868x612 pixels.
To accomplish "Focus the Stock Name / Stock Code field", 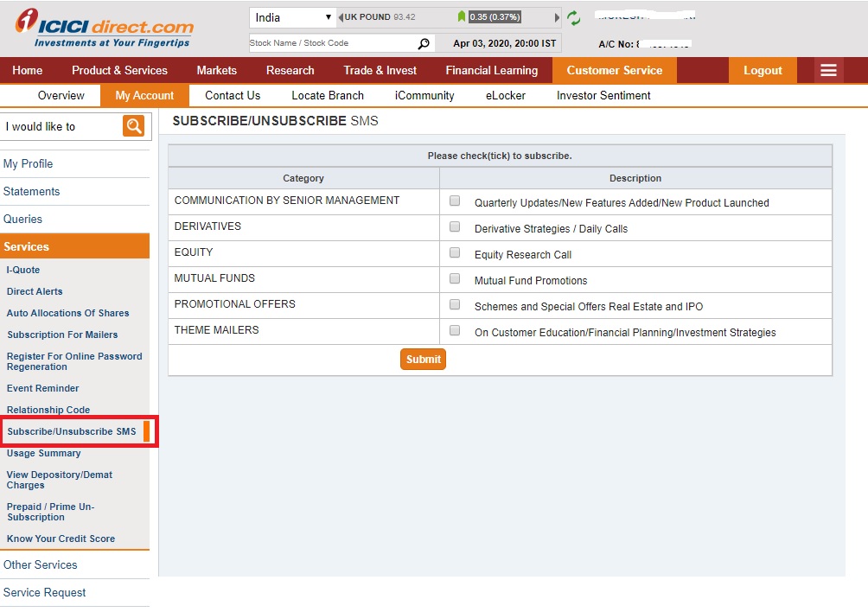I will coord(332,43).
